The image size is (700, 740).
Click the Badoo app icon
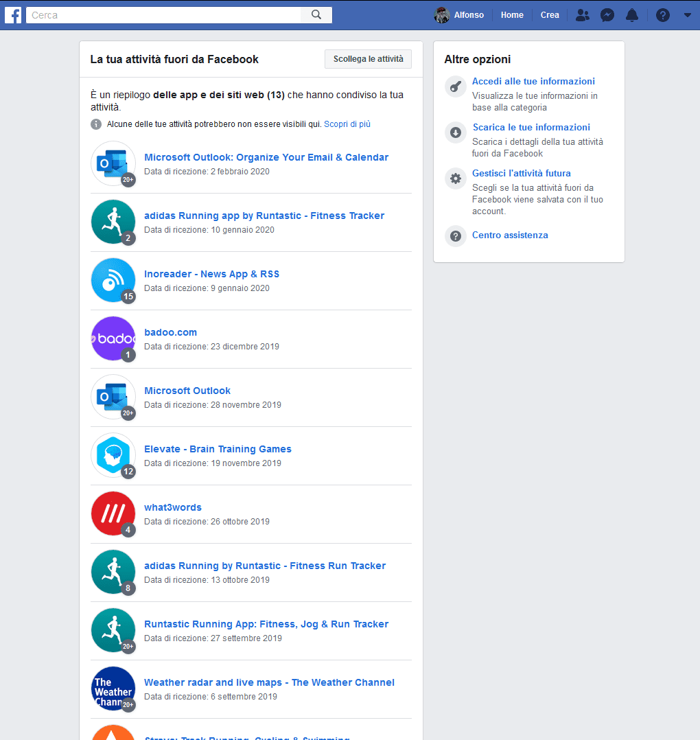pyautogui.click(x=113, y=338)
